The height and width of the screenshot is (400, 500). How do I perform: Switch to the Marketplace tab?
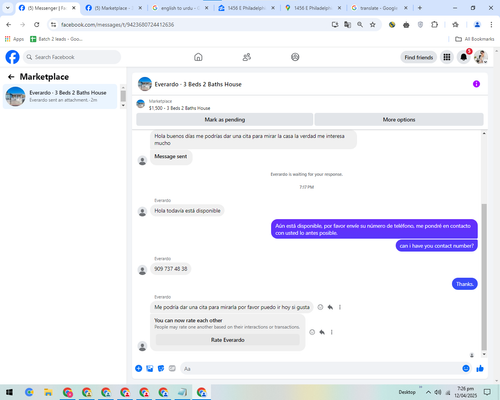coord(113,8)
